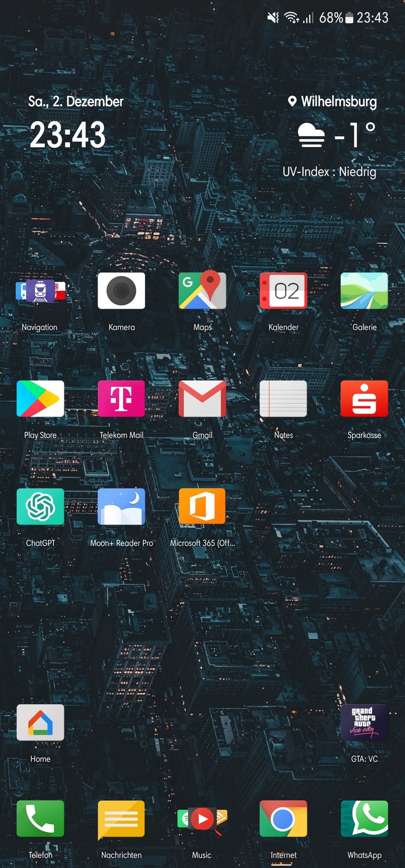Open the Notes app
The image size is (405, 868).
283,399
